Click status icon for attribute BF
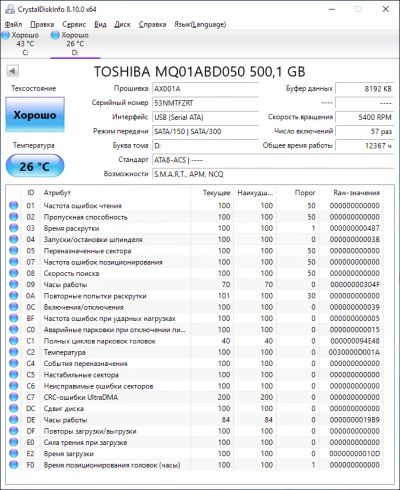 (14, 318)
